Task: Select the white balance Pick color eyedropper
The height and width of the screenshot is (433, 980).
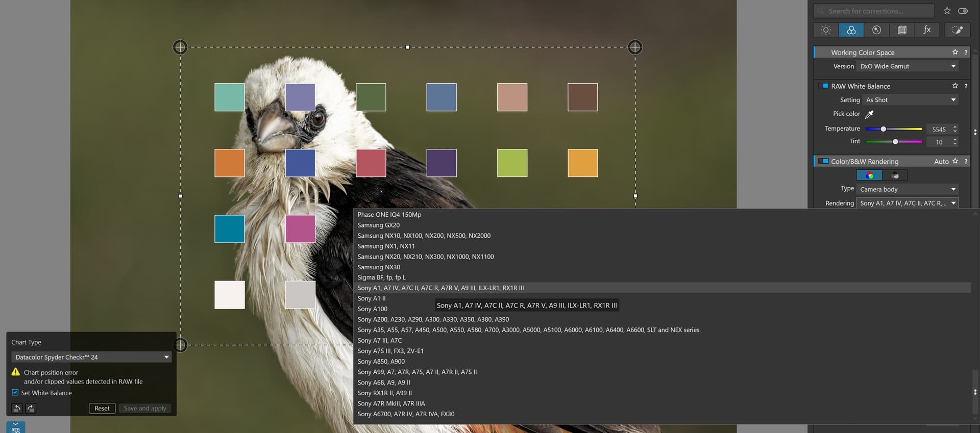Action: click(x=869, y=114)
